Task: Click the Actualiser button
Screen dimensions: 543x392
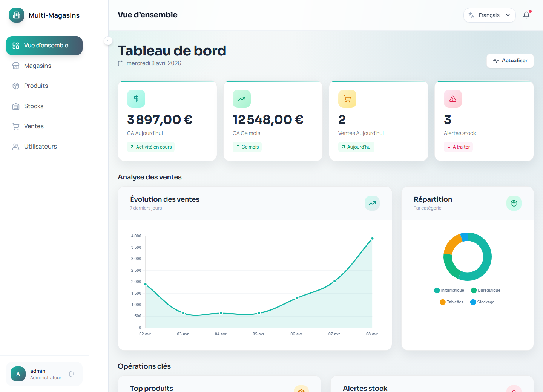Action: [x=510, y=61]
